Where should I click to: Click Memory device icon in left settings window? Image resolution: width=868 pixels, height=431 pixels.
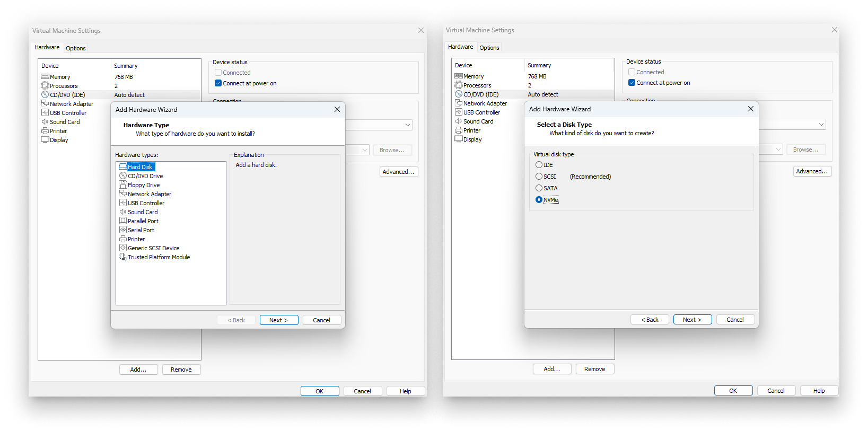(45, 76)
